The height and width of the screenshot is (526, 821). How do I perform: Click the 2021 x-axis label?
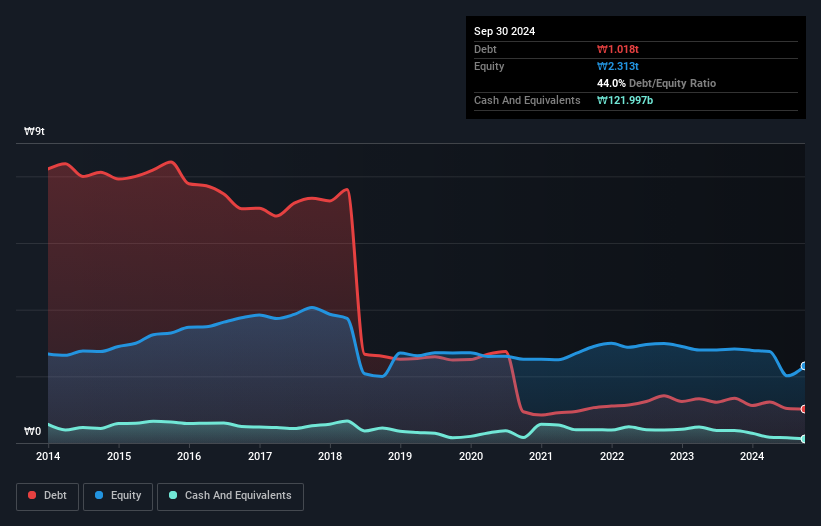[541, 456]
